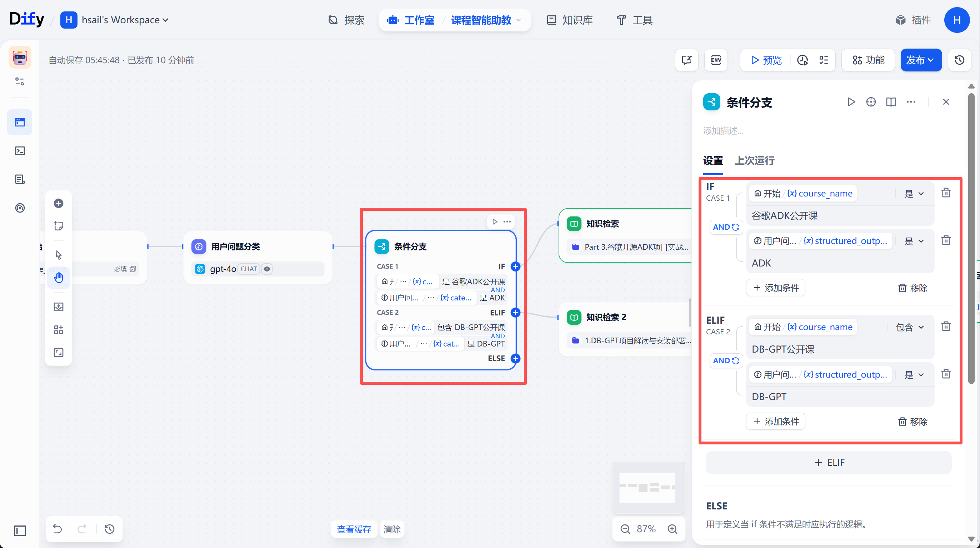Click the 清除 button
The height and width of the screenshot is (548, 980).
tap(392, 529)
